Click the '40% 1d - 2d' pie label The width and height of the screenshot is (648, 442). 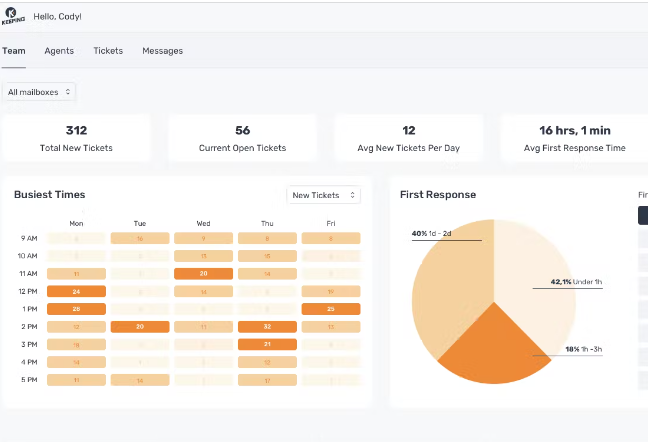(431, 233)
